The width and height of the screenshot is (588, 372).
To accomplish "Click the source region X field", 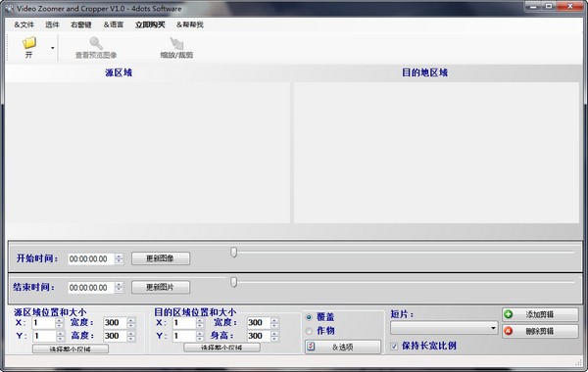I will [x=44, y=323].
